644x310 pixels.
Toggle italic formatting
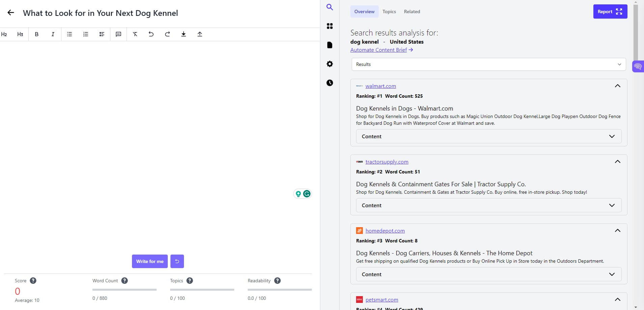tap(53, 34)
